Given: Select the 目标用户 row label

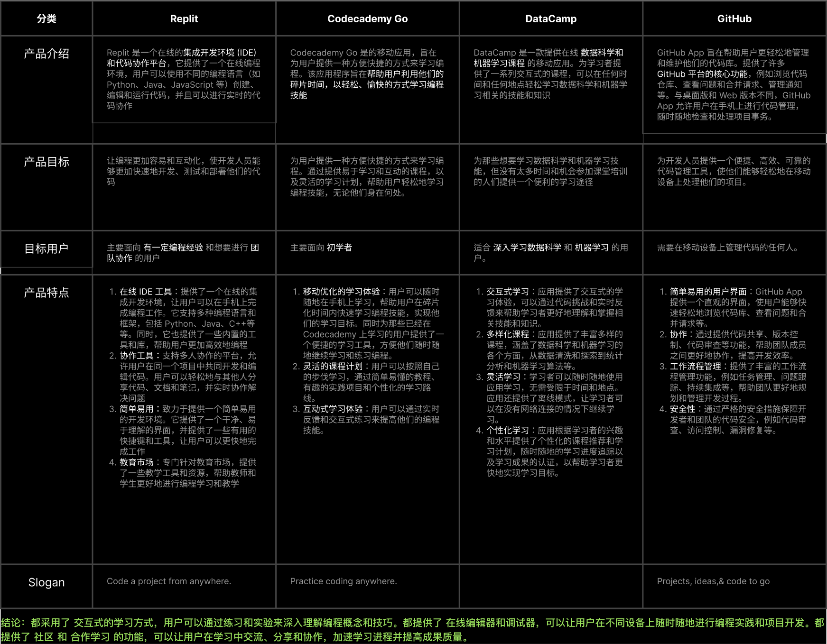Looking at the screenshot, I should tap(46, 248).
